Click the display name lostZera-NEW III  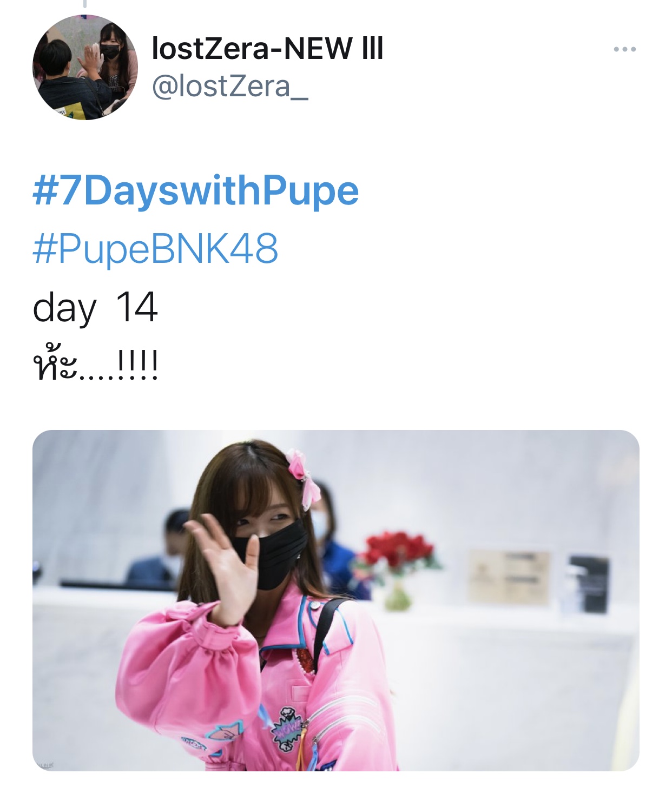[268, 49]
